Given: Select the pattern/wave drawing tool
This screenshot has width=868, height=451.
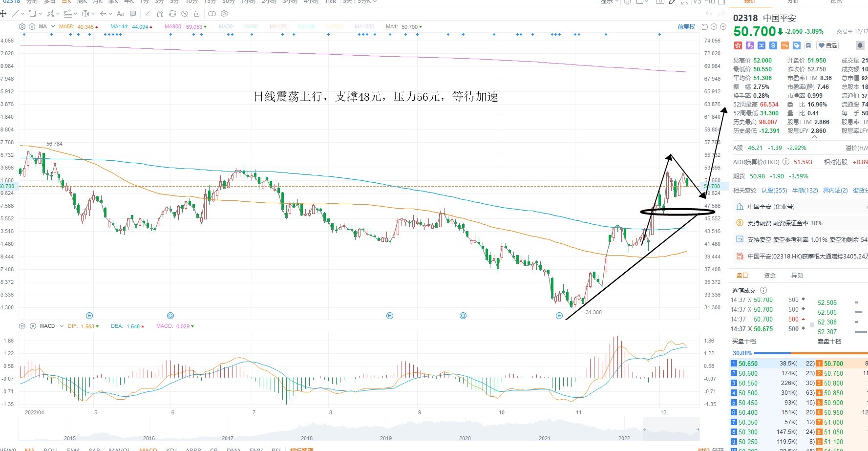Looking at the screenshot, I should pos(50,14).
